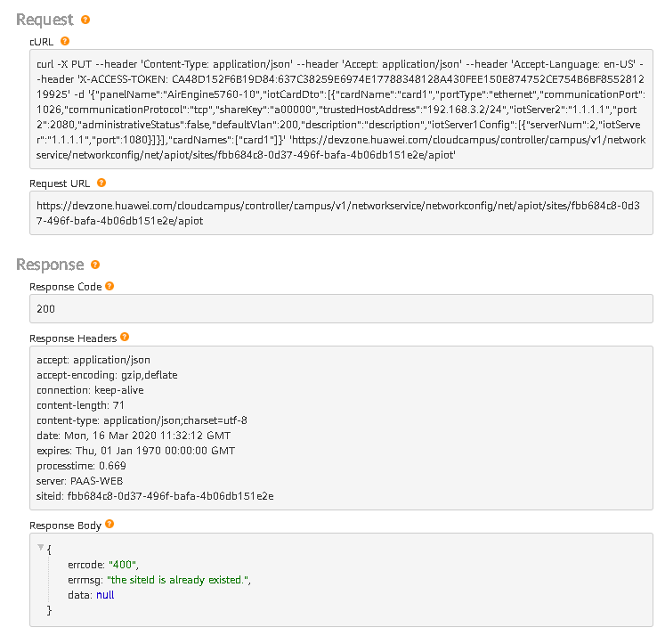Click the help icon next to cURL
Screen dimensions: 665x644
65,41
